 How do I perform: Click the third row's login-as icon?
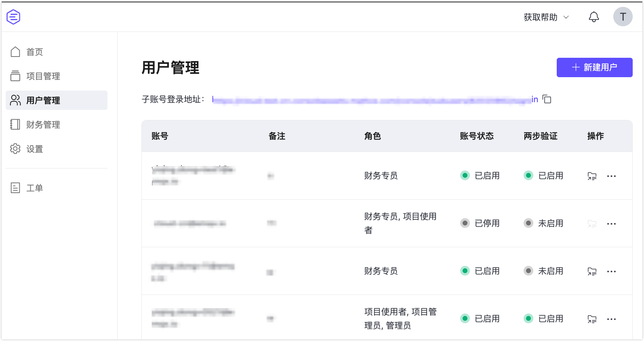click(592, 272)
